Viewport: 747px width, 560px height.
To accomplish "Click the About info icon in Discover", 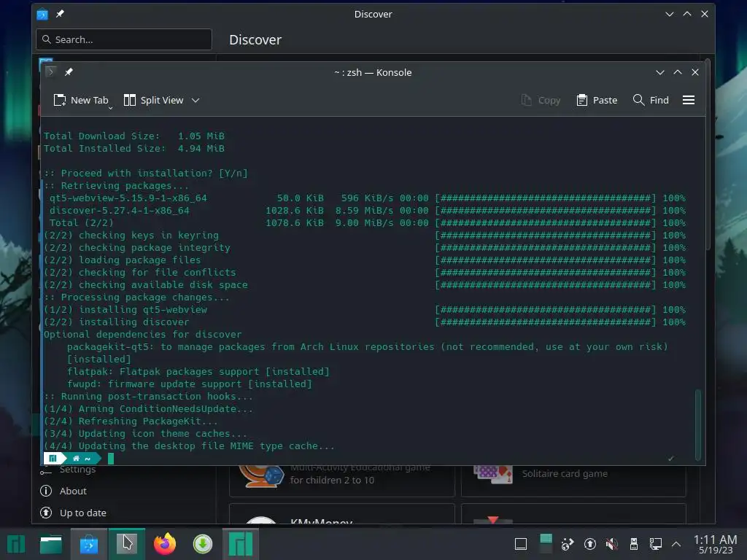I will [46, 491].
